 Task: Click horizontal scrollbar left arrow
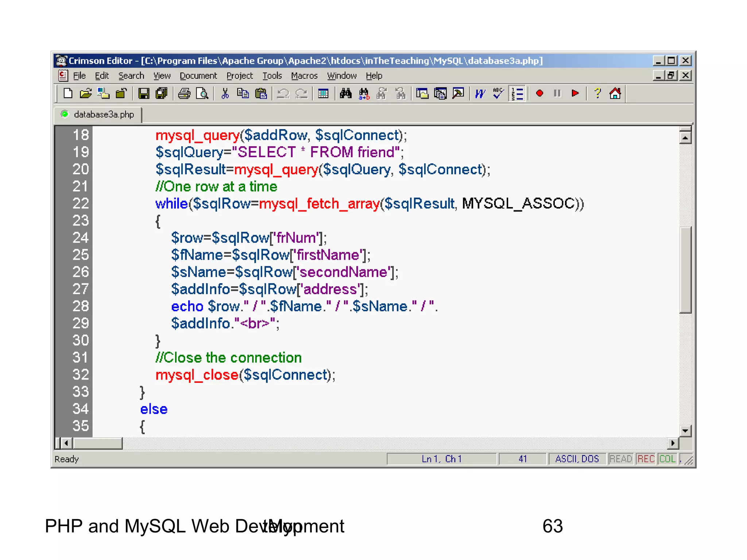[x=66, y=443]
